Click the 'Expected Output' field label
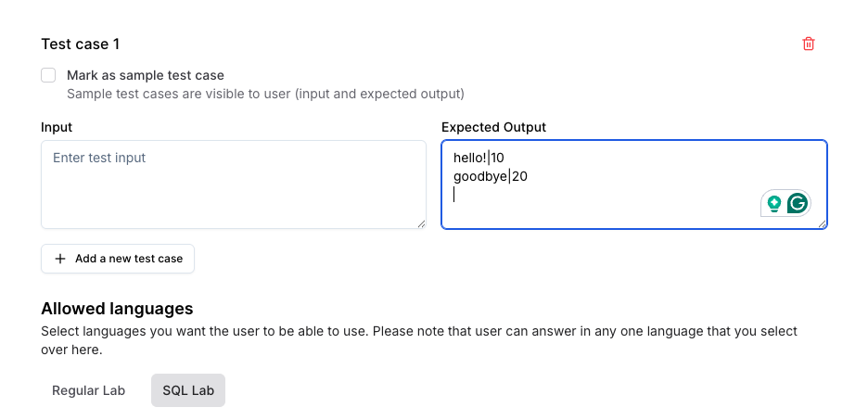868x420 pixels. coord(493,127)
